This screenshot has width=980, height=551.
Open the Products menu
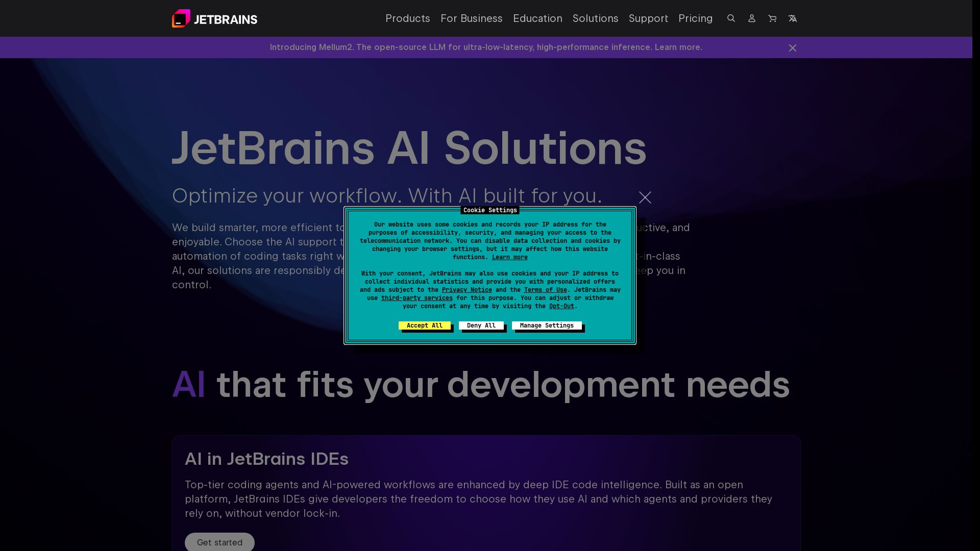(x=408, y=18)
